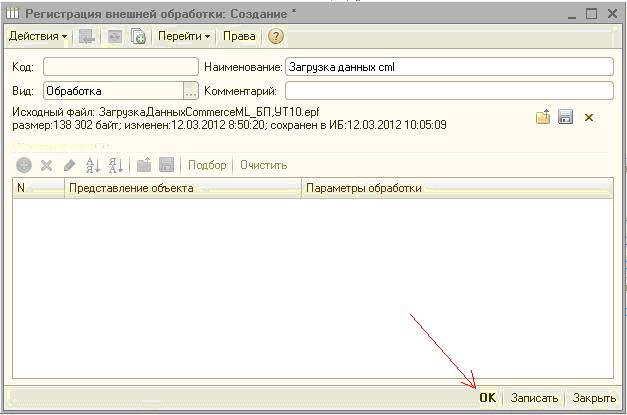This screenshot has height=415, width=627.
Task: Click the folder icon to load external file
Action: click(543, 118)
